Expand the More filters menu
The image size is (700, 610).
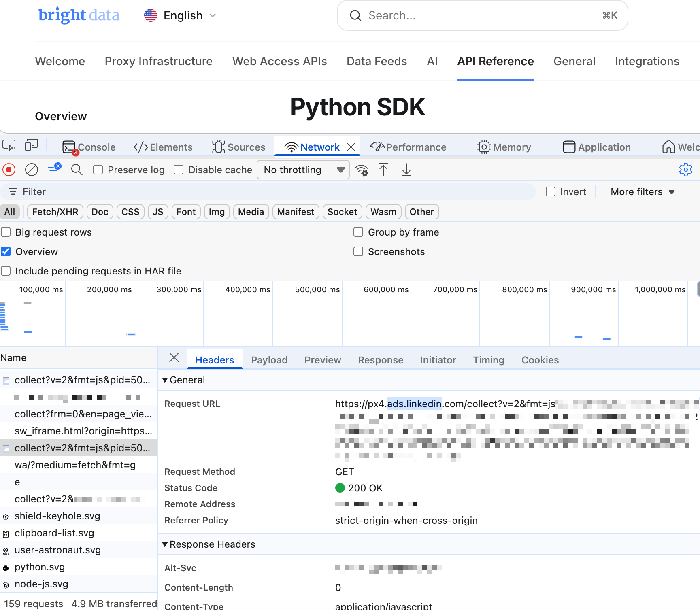point(641,191)
